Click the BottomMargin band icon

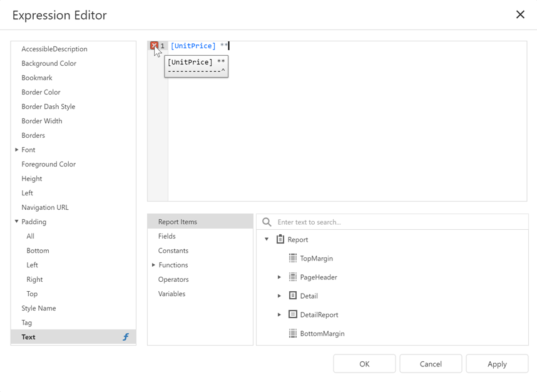click(292, 333)
